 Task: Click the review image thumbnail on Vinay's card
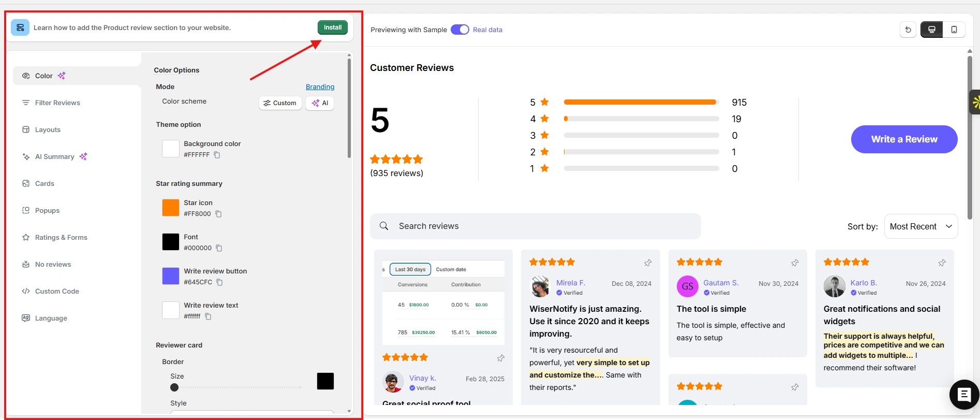[x=443, y=302]
